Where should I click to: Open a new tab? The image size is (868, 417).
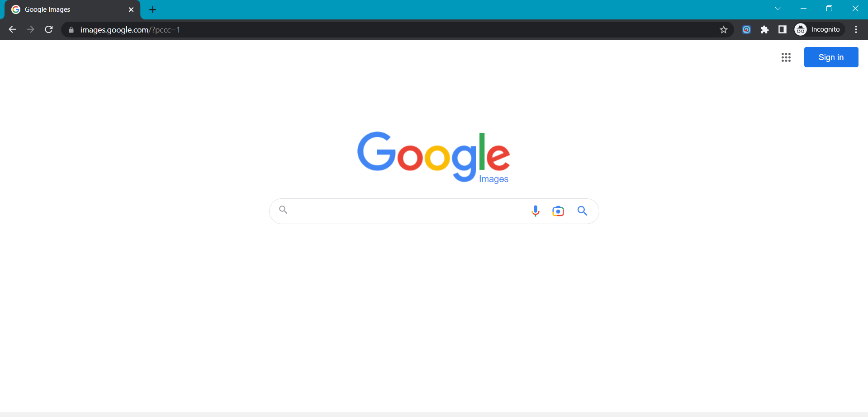(152, 10)
